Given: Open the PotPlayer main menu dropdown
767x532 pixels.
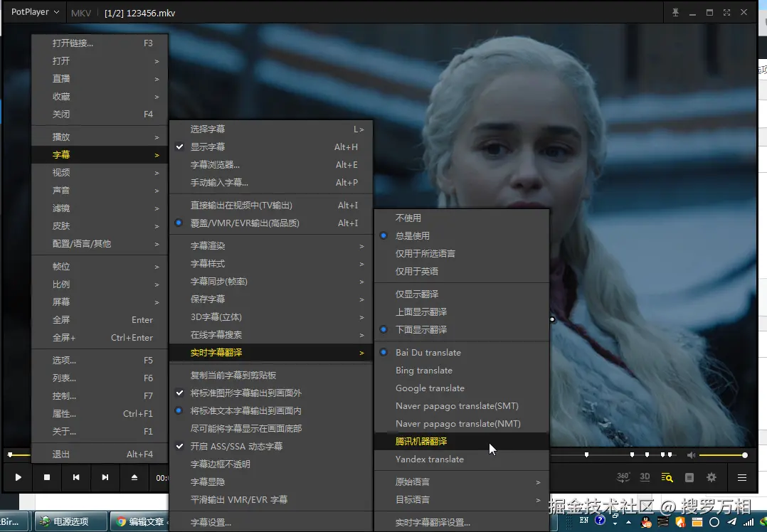Looking at the screenshot, I should click(36, 12).
